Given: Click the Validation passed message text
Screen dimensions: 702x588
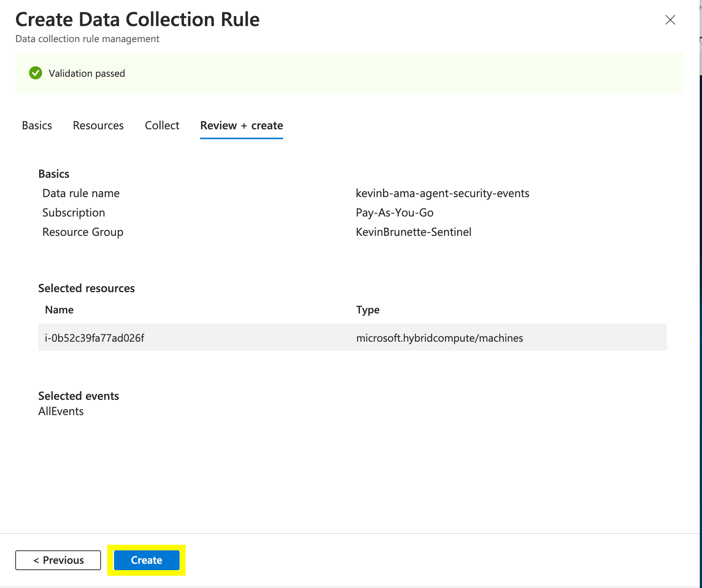Looking at the screenshot, I should click(x=87, y=73).
